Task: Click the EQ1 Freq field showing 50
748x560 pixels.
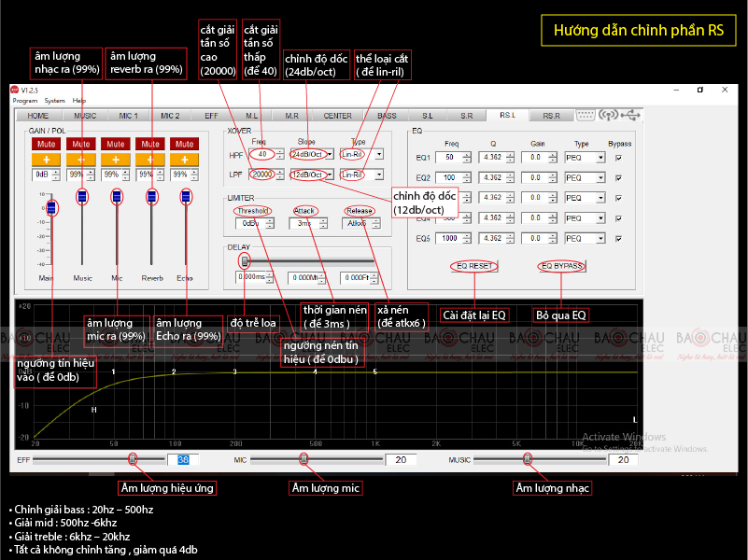Action: pos(449,158)
